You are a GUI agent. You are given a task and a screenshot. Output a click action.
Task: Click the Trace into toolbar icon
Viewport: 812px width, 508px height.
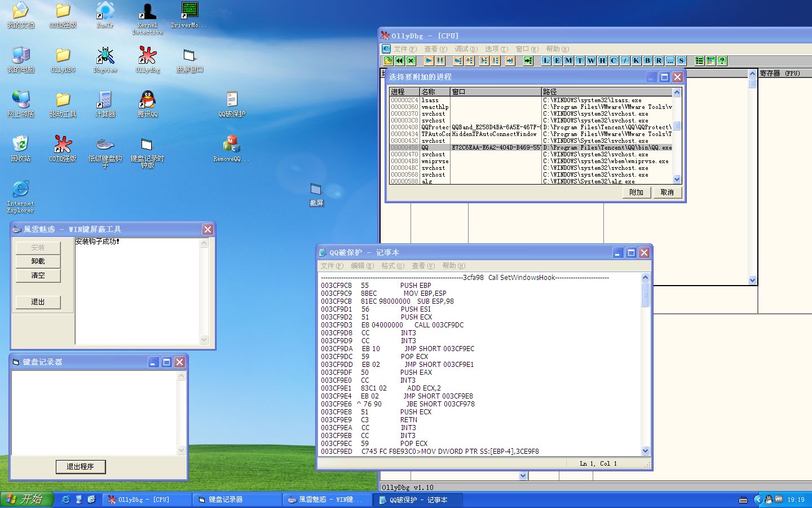point(484,60)
